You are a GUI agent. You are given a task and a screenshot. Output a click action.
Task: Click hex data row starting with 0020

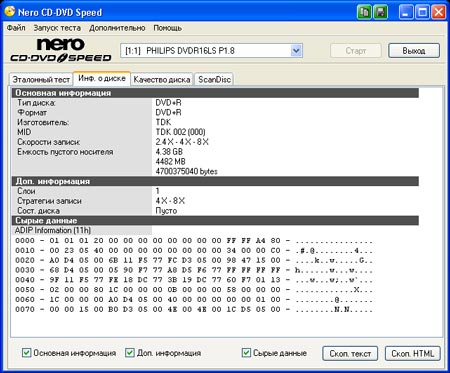[194, 260]
